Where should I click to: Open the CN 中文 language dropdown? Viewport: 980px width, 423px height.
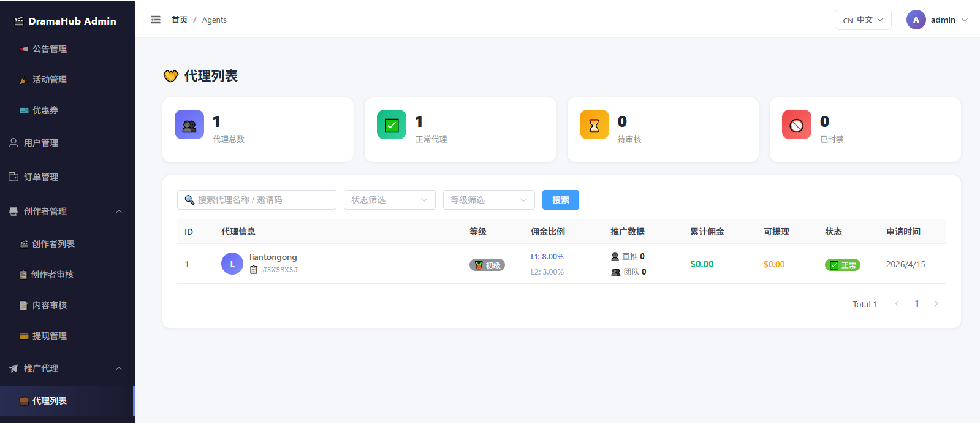863,20
